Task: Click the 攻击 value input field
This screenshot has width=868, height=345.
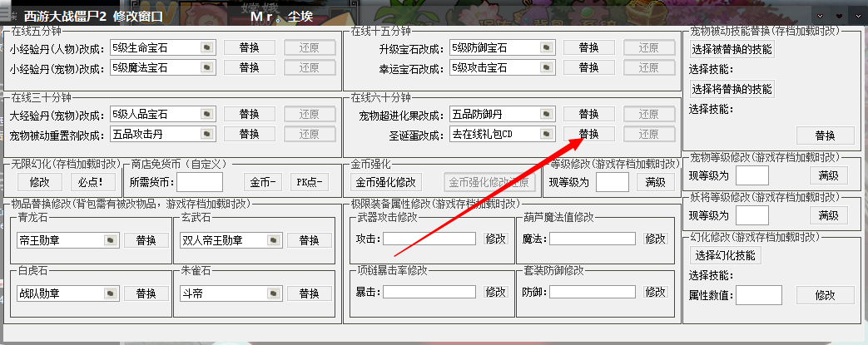Action: tap(429, 239)
